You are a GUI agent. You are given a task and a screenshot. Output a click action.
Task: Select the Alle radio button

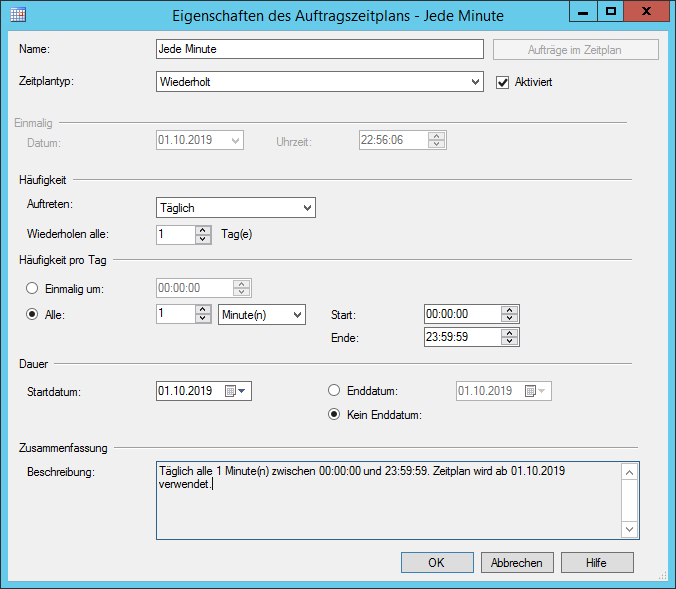click(x=32, y=314)
